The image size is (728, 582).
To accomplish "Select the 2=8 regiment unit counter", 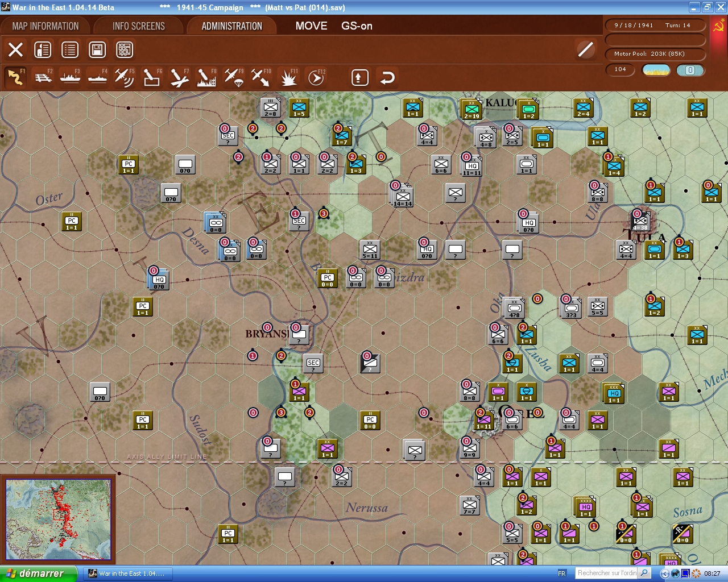I will coord(271,108).
